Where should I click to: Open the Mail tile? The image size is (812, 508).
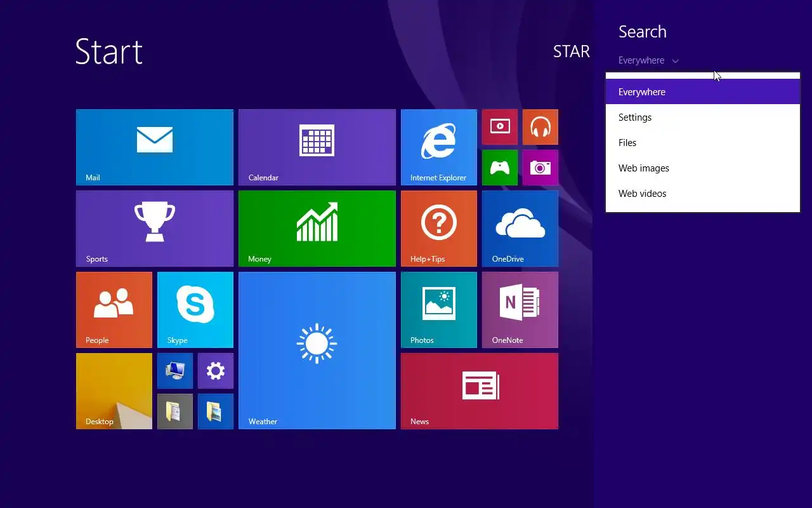(155, 147)
